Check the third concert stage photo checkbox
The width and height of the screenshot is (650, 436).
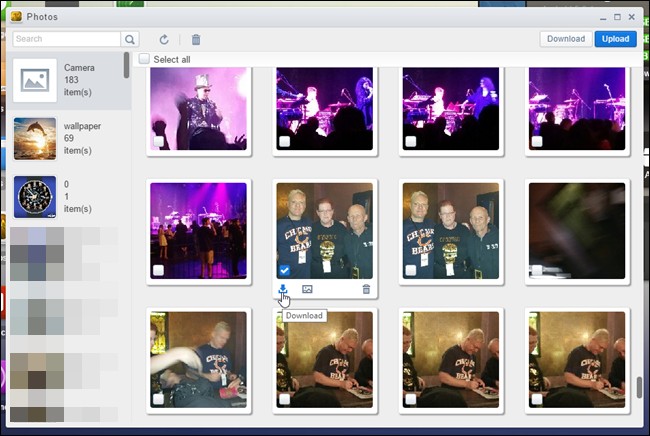(411, 142)
